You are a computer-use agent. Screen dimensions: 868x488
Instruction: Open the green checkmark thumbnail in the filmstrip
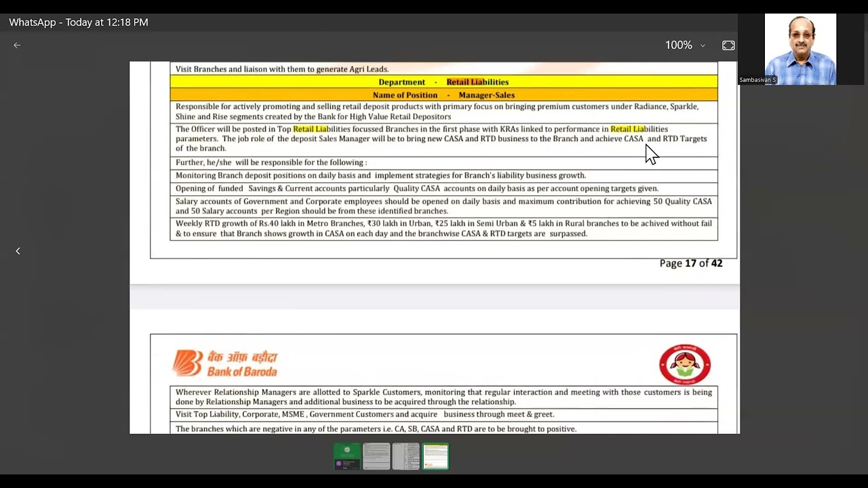[347, 457]
